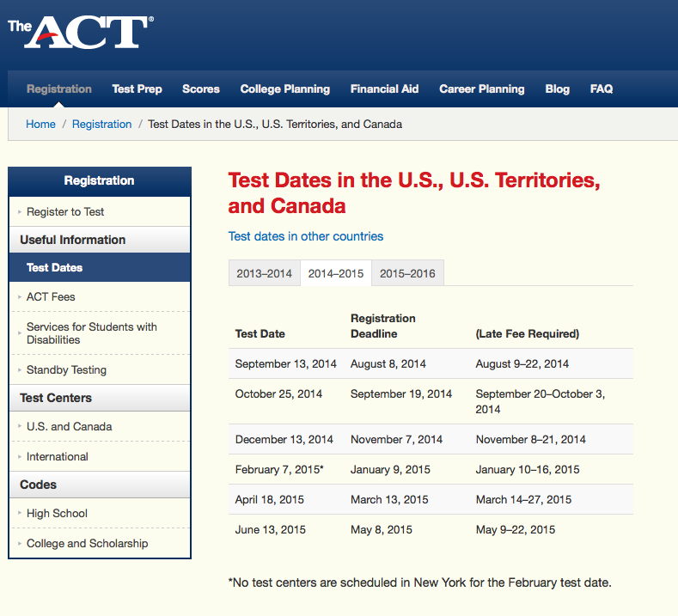
Task: Select the 2014–2015 tab
Action: click(336, 273)
